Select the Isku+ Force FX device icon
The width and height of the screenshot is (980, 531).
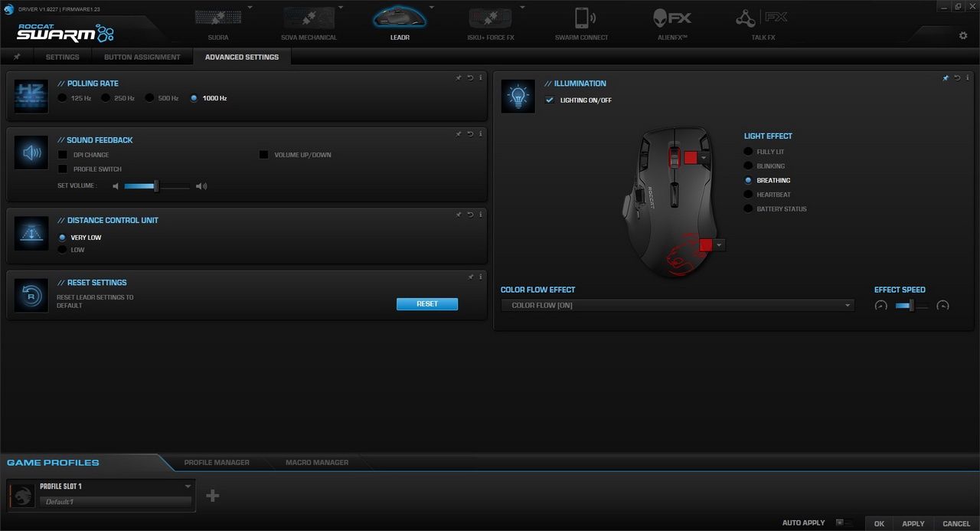490,18
